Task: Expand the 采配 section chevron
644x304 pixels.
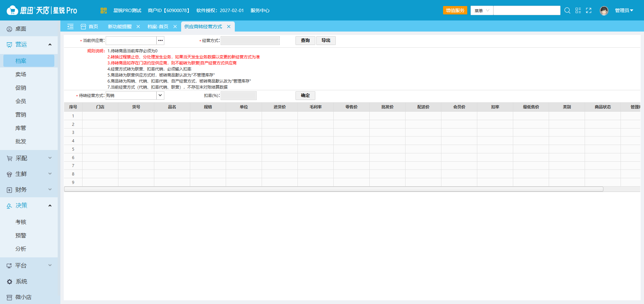Action: pyautogui.click(x=50, y=158)
